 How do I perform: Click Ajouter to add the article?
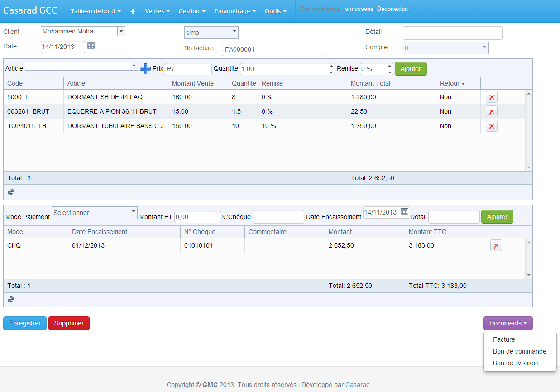pos(411,69)
